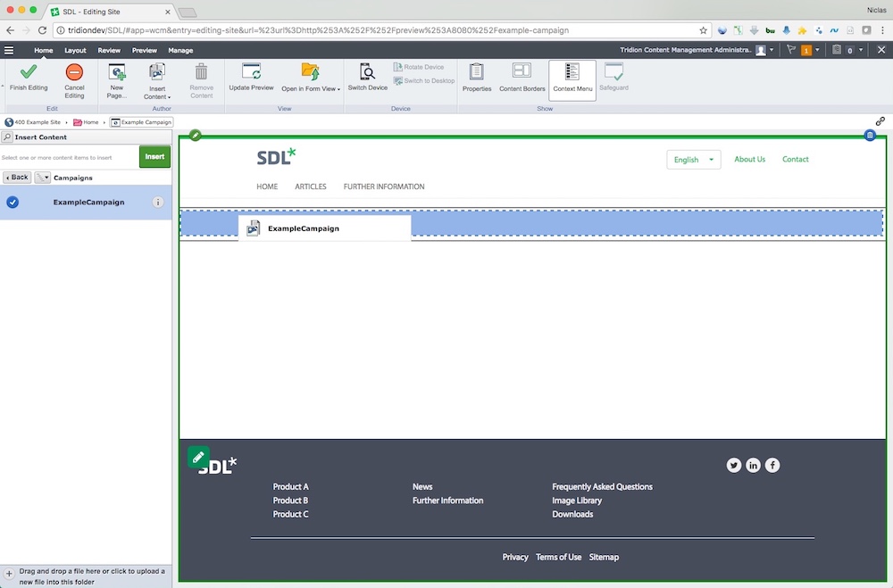The image size is (893, 588).
Task: Click green pencil edit icon in footer
Action: [198, 457]
